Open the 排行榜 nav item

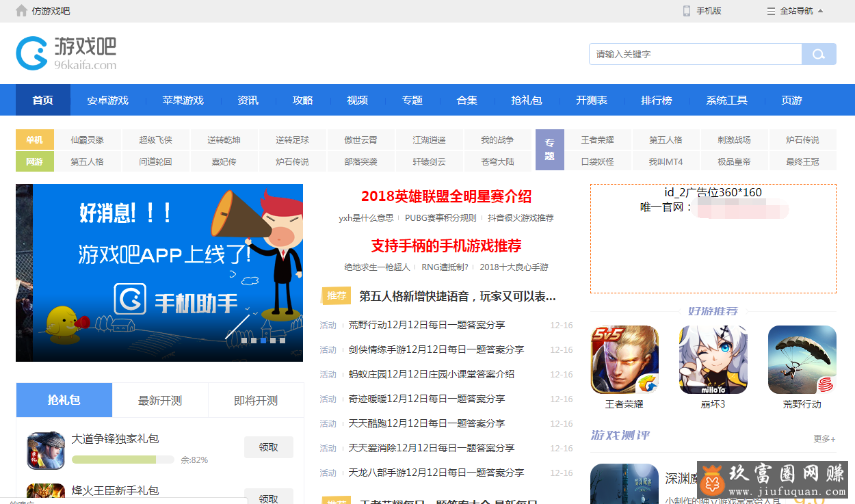click(657, 100)
